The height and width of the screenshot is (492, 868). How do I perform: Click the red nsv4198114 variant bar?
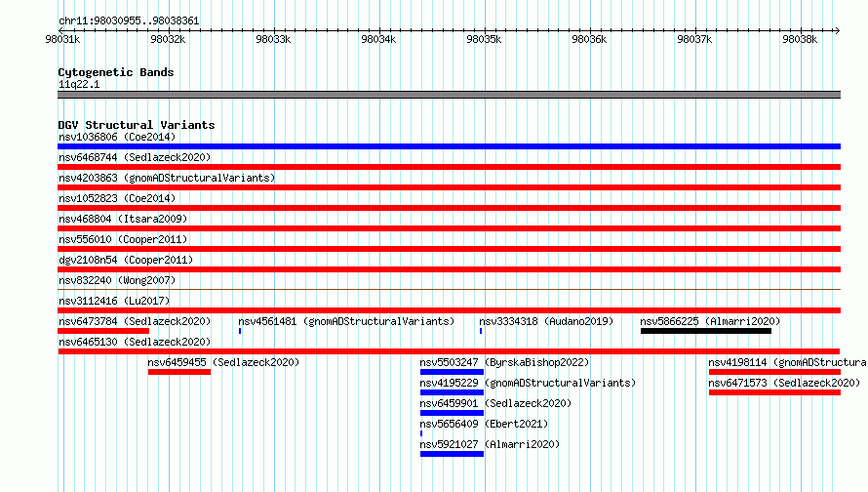[x=774, y=372]
